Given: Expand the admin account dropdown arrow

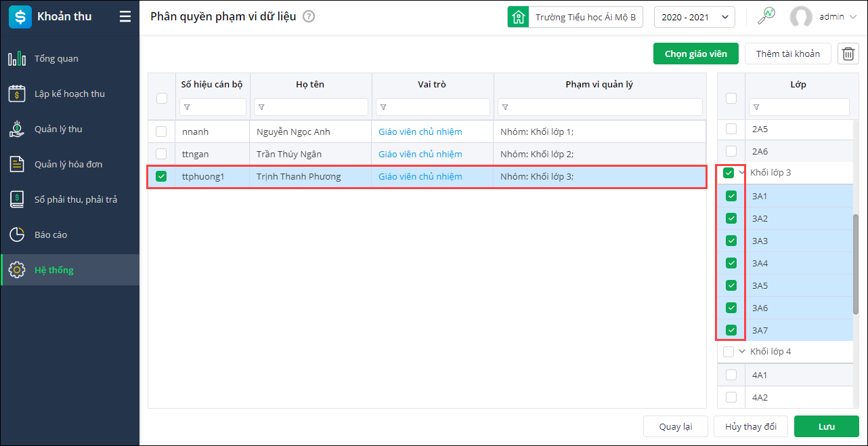Looking at the screenshot, I should [852, 17].
